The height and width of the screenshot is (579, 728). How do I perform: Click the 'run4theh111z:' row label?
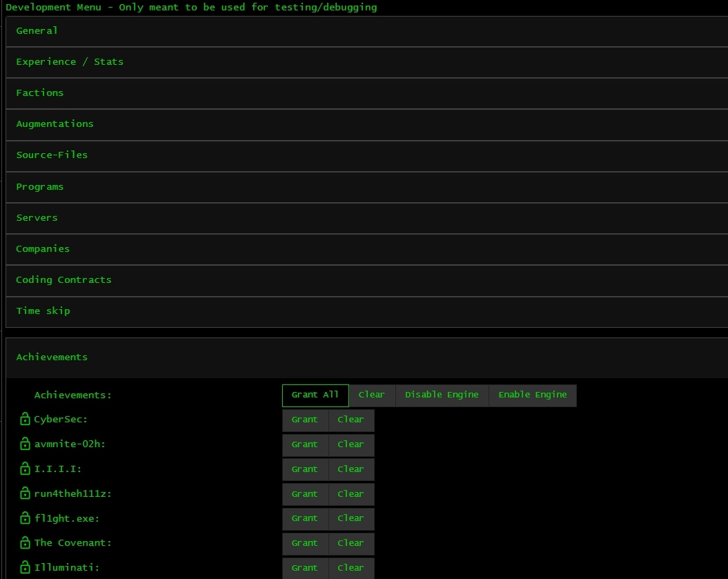[x=73, y=493]
